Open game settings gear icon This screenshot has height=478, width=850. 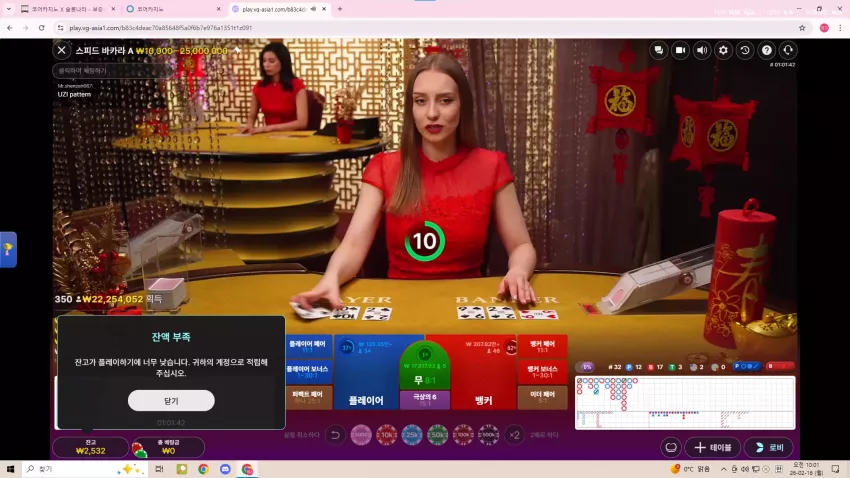(723, 50)
